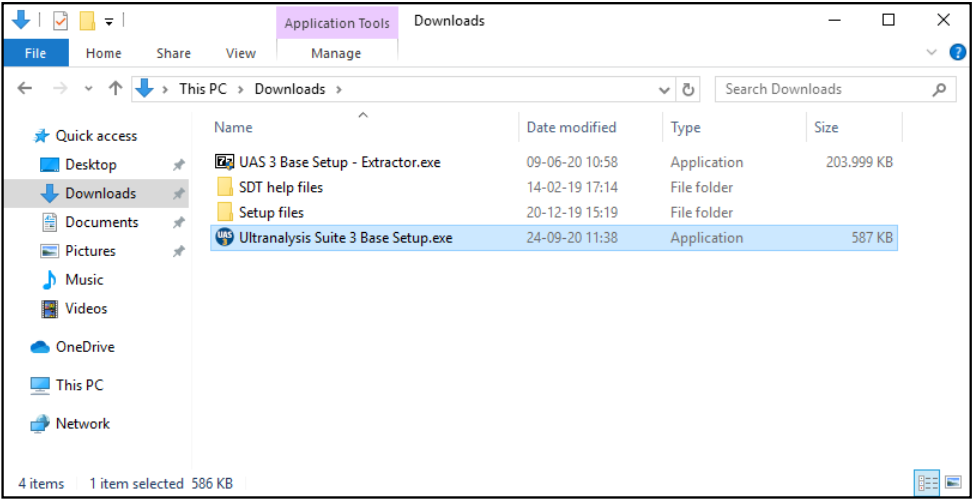Image resolution: width=977 pixels, height=502 pixels.
Task: Open the Customize Quick Access Toolbar dropdown
Action: pos(109,21)
